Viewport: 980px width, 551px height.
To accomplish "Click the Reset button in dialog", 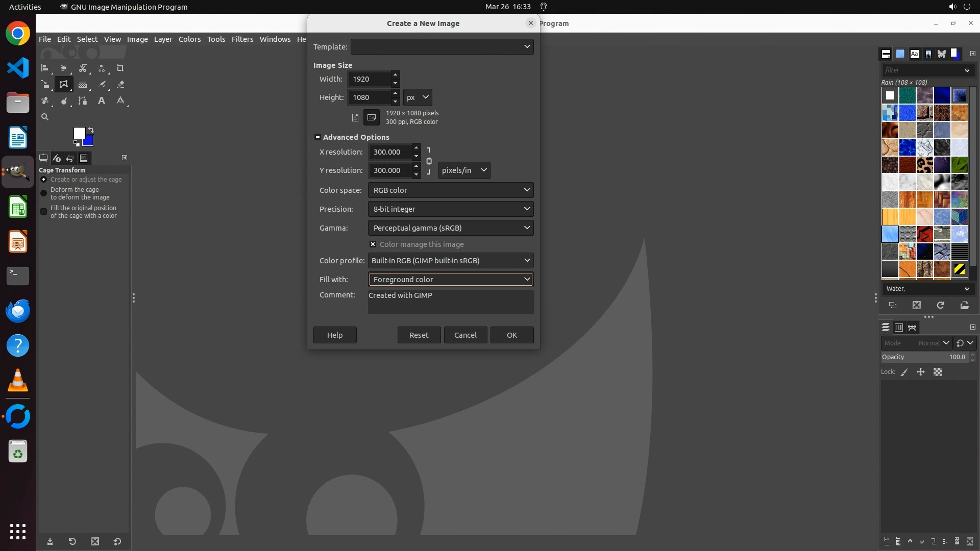I will (419, 335).
